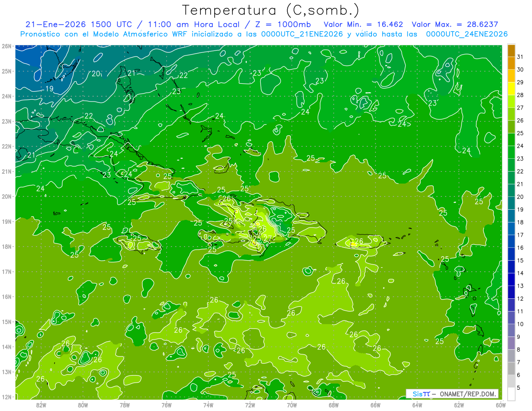Click the "22N" latitude axis label
Image resolution: width=532 pixels, height=411 pixels.
(x=7, y=146)
